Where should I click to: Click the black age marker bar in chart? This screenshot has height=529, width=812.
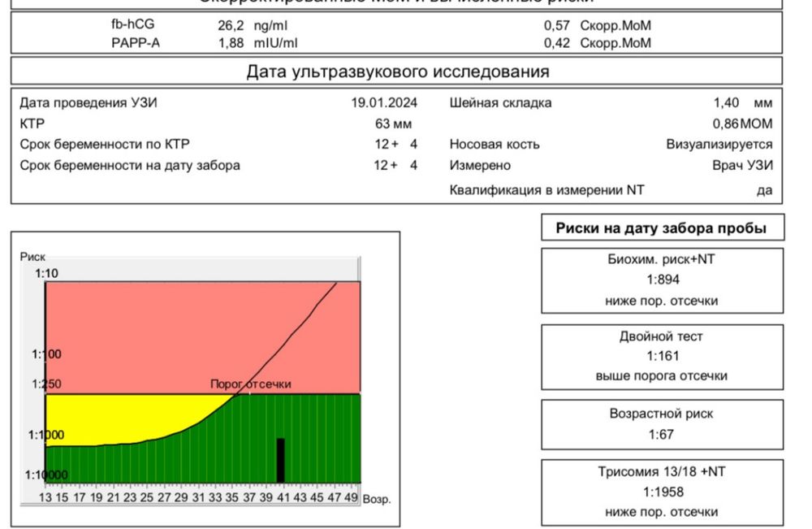(281, 461)
